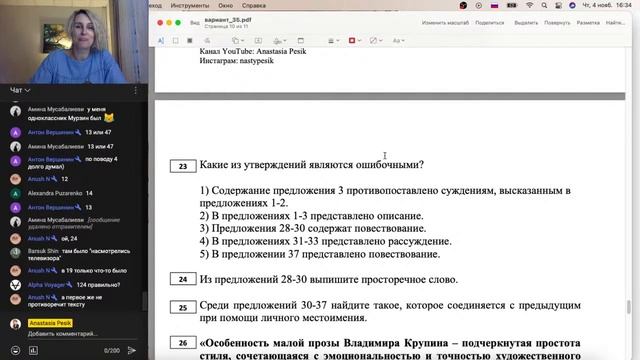
Task: Pick the sketch drawing tool
Action: point(207,40)
